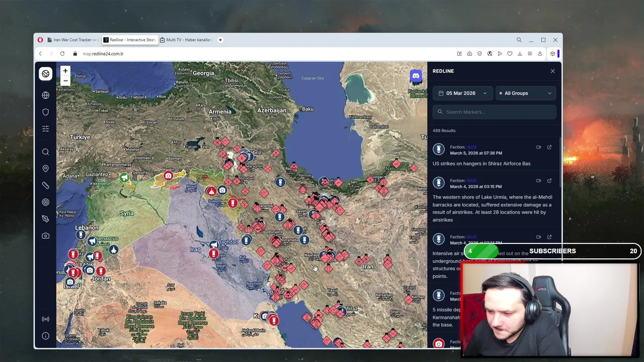
Task: Open external link for 'Intensive air strikes' entry
Action: coord(549,237)
